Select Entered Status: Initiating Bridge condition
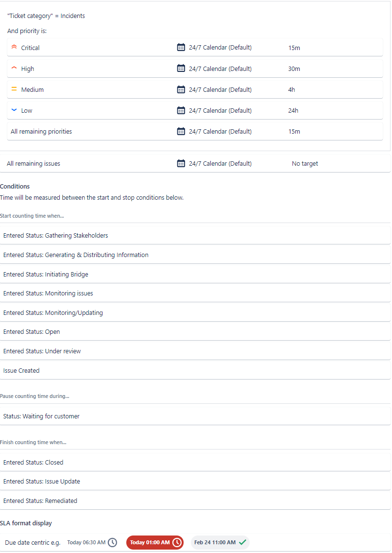The image size is (392, 553). click(x=195, y=274)
